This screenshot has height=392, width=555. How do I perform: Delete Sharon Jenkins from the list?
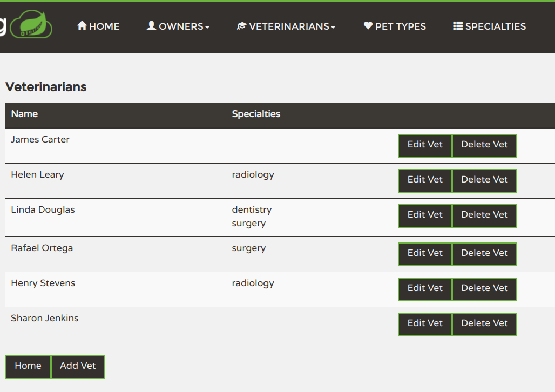click(x=484, y=324)
